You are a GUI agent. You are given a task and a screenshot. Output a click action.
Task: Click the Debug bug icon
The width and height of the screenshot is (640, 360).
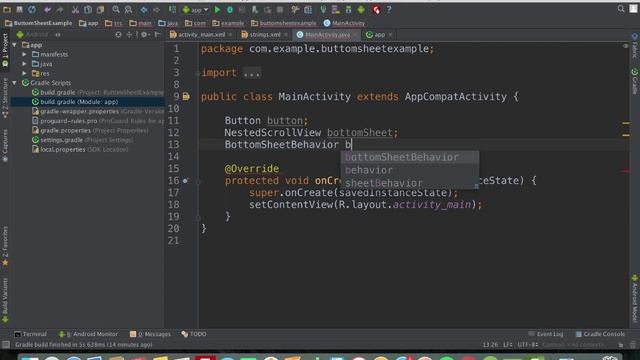230,9
